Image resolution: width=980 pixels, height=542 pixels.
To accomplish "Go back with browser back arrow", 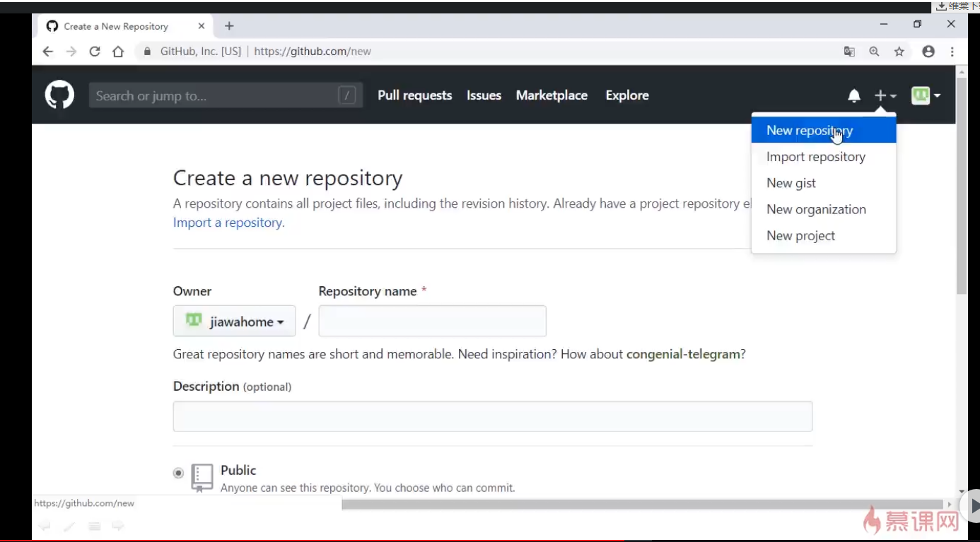I will [47, 51].
